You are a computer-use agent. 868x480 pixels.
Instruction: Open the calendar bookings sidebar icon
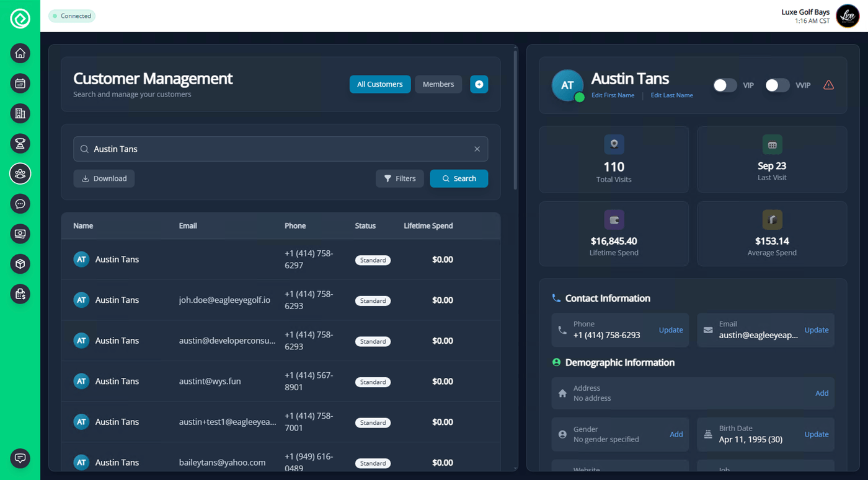coord(20,83)
